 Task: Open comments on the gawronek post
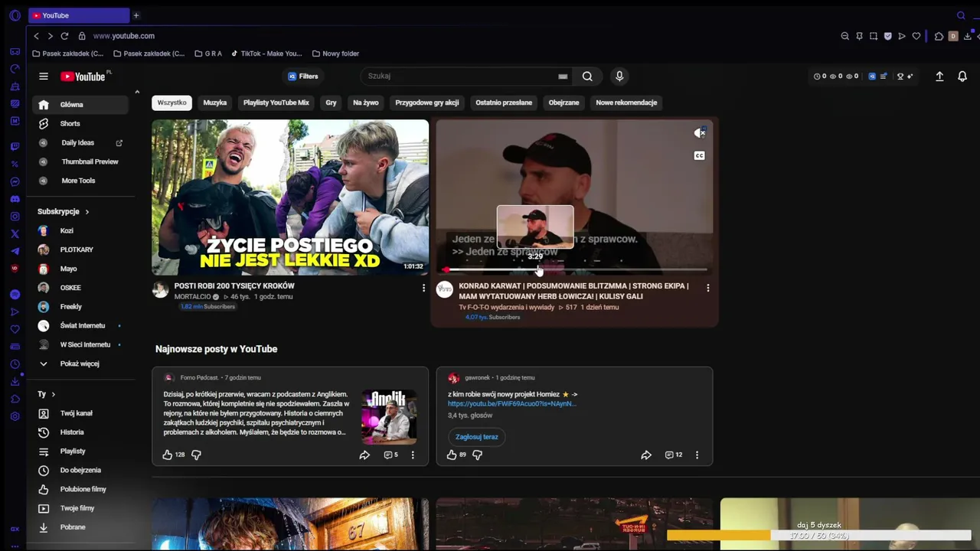[674, 455]
